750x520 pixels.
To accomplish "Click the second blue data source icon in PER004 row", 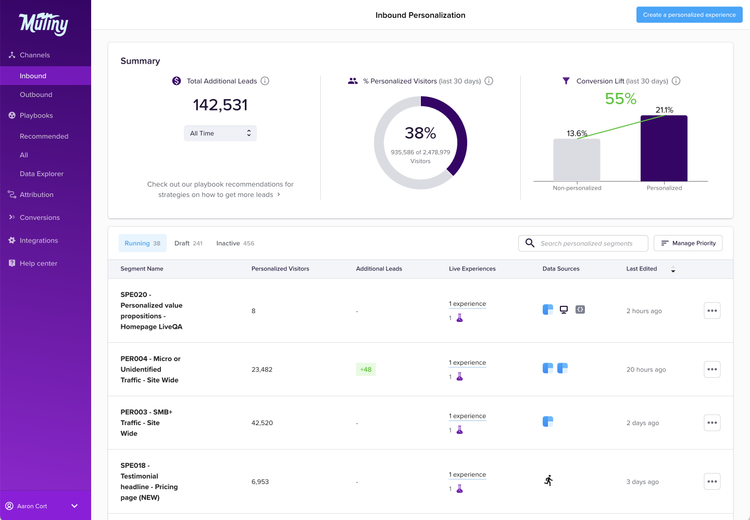I will pos(562,368).
